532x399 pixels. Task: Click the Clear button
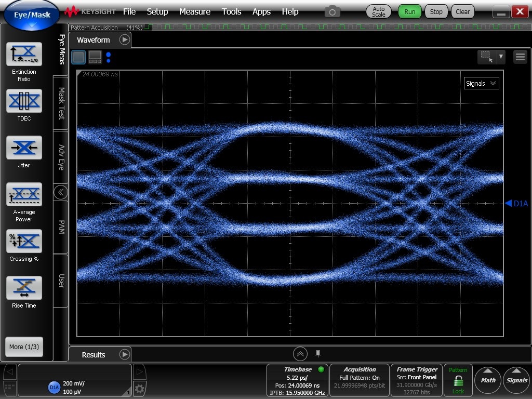click(x=462, y=11)
